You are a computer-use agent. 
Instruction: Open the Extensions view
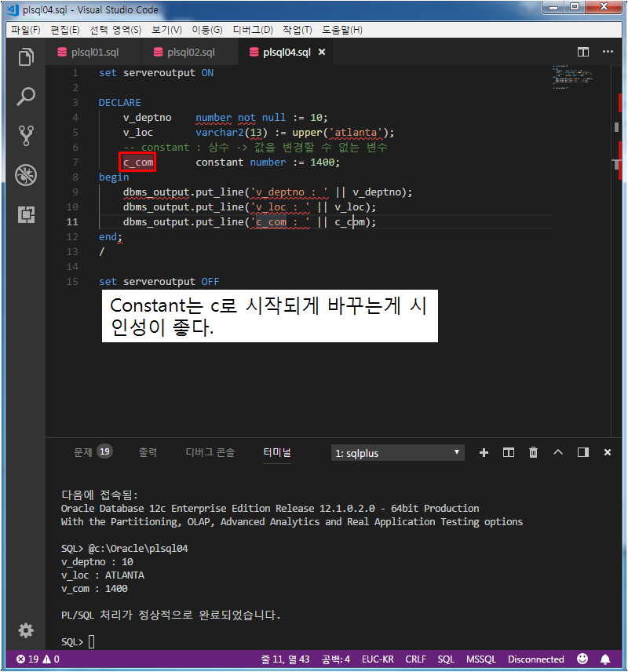26,215
